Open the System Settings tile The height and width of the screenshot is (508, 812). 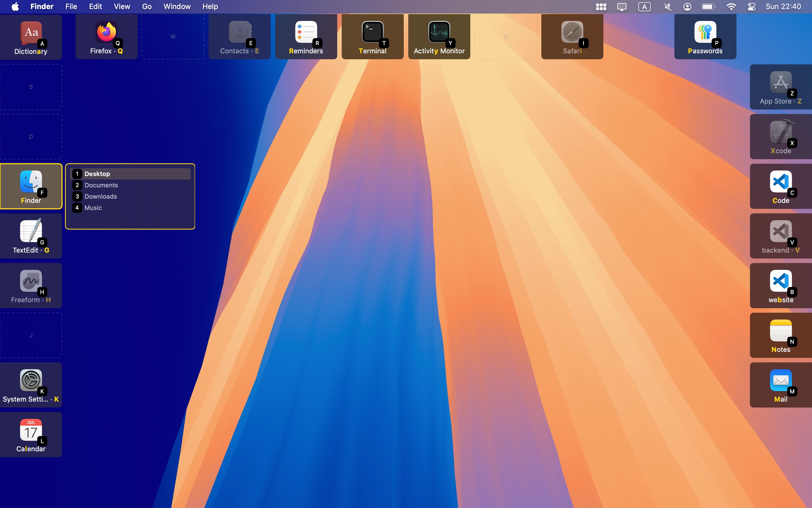click(31, 385)
